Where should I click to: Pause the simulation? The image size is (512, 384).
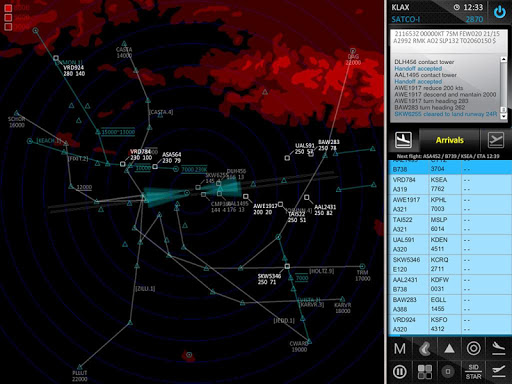[400, 372]
